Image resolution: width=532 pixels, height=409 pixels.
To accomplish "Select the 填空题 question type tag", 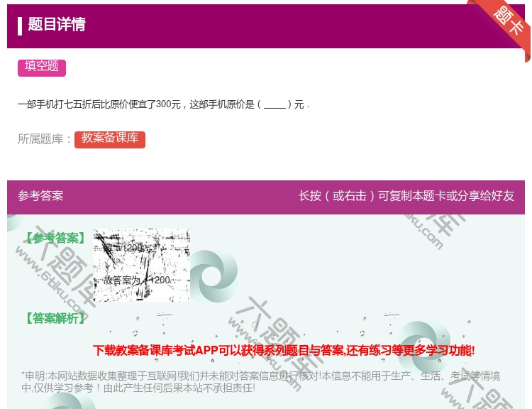I will [x=42, y=67].
